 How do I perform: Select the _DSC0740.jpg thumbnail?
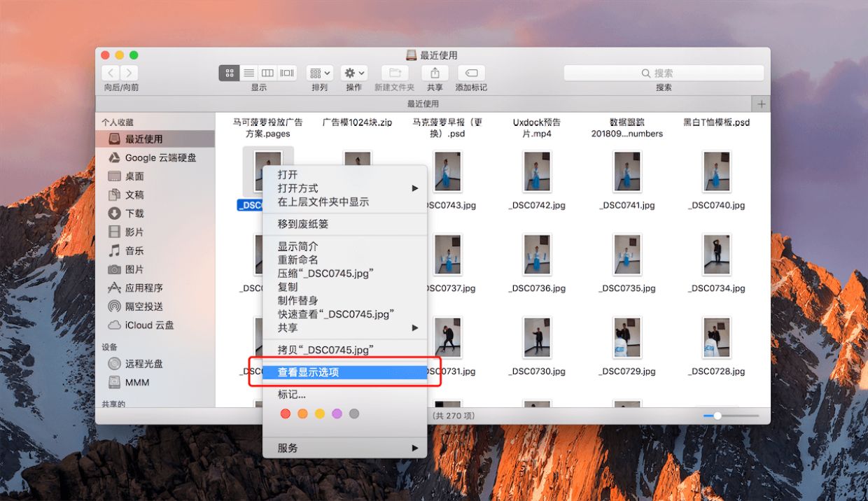(717, 171)
